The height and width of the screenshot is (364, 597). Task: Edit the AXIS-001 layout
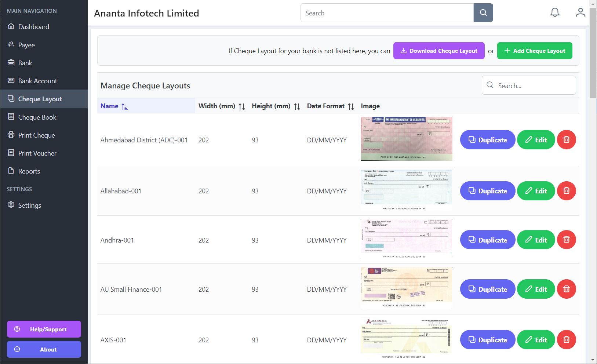click(536, 340)
